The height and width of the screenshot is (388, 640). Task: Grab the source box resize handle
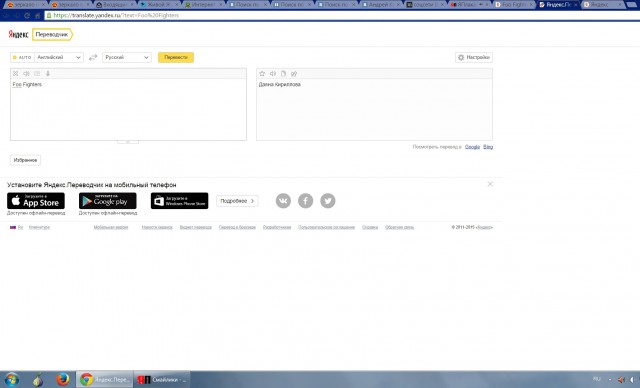pyautogui.click(x=128, y=142)
